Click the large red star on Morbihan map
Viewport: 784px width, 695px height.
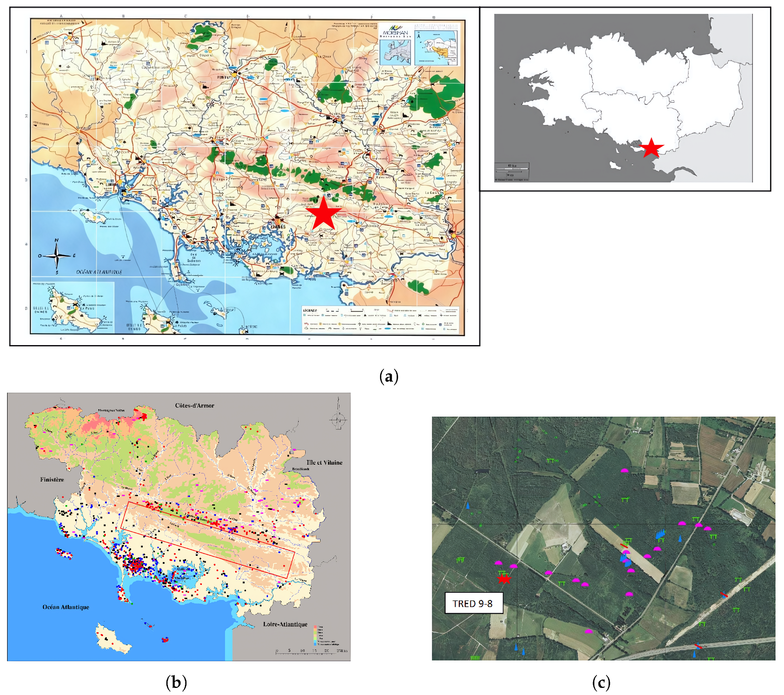tap(323, 213)
